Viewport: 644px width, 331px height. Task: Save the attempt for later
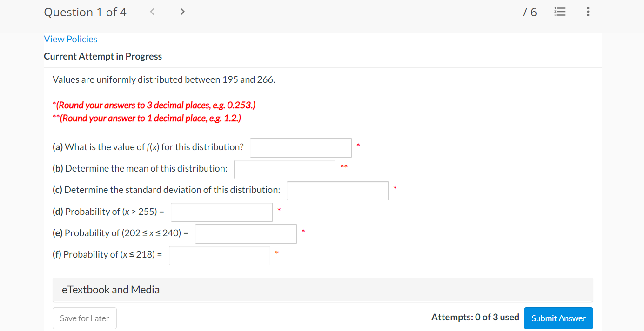[84, 318]
